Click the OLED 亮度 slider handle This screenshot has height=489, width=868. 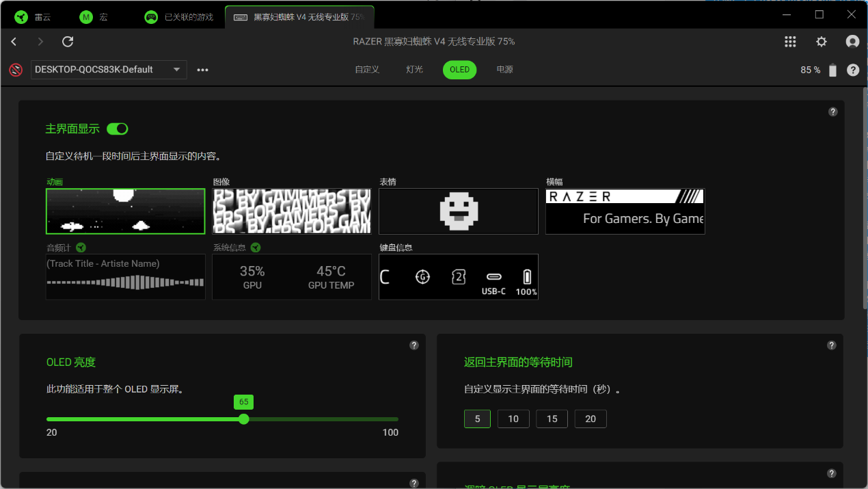pyautogui.click(x=244, y=419)
